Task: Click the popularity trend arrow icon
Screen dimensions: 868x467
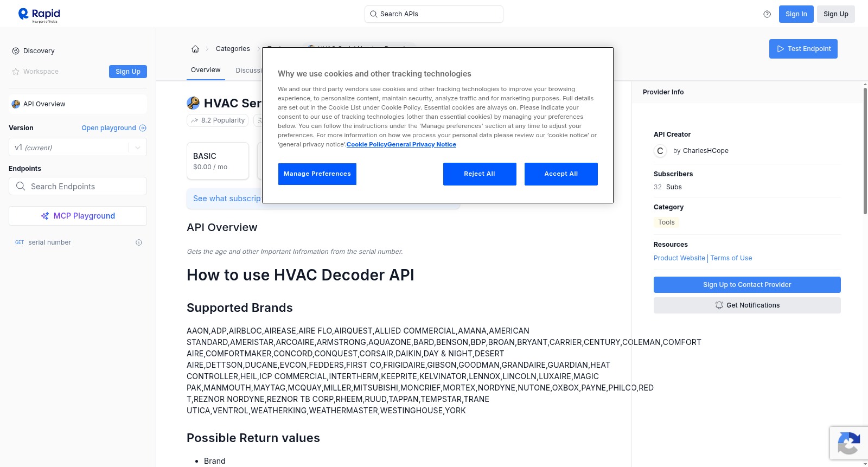Action: tap(194, 120)
